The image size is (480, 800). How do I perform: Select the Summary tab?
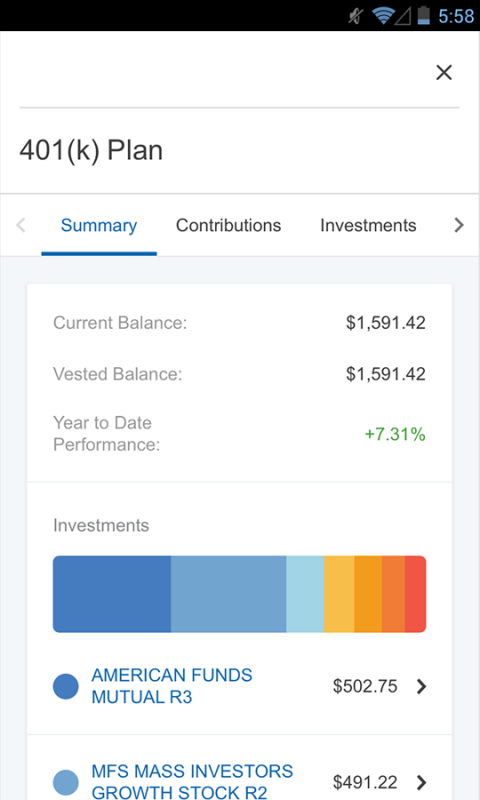click(99, 226)
